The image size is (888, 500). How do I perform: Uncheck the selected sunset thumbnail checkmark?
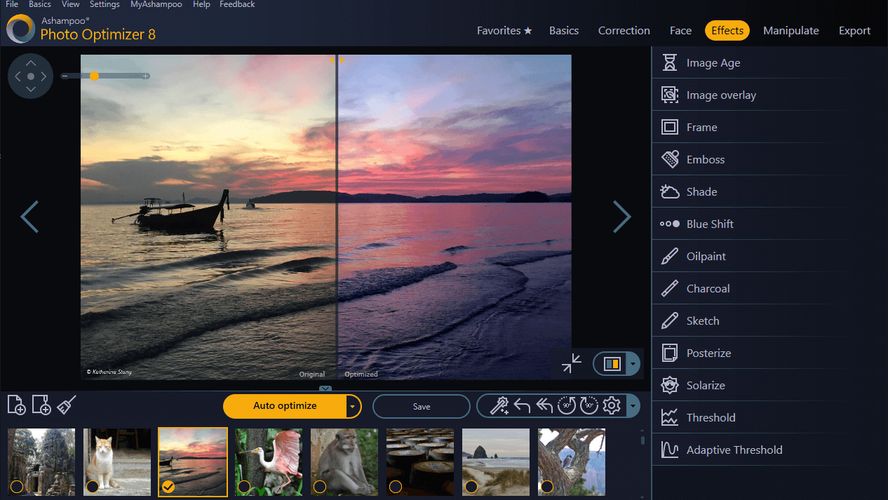tap(168, 487)
